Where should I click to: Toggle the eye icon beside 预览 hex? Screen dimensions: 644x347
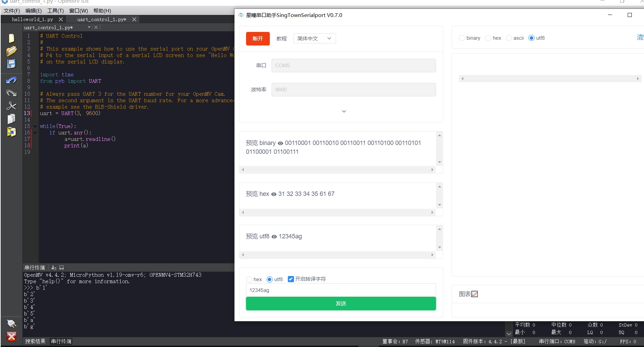point(274,194)
